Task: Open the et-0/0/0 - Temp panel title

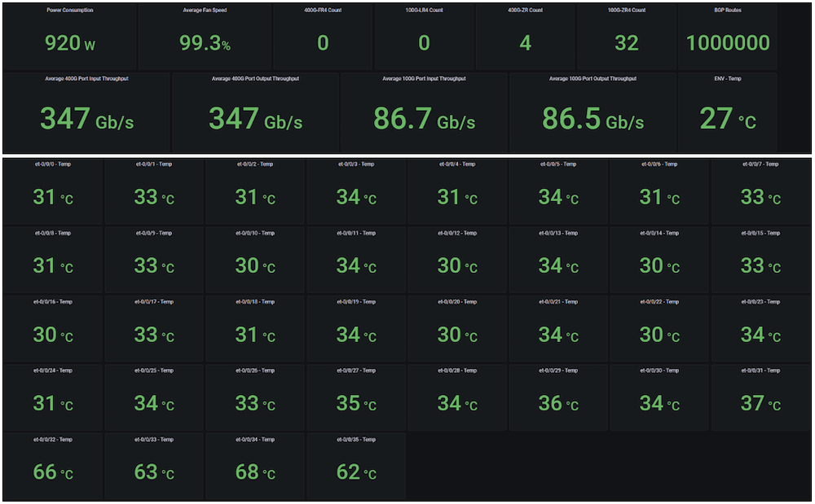Action: [53, 164]
